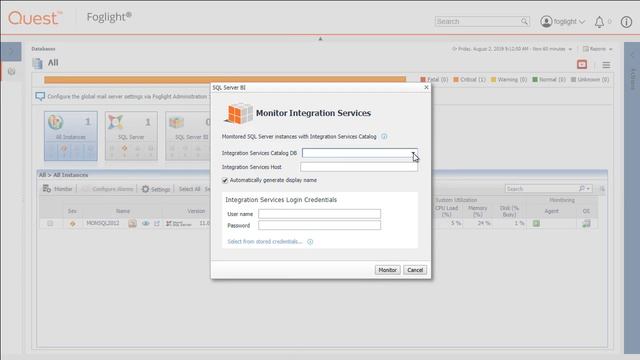Viewport: 640px width, 360px height.
Task: Click the critical alarm icon on All Instances tile
Action: click(64, 148)
